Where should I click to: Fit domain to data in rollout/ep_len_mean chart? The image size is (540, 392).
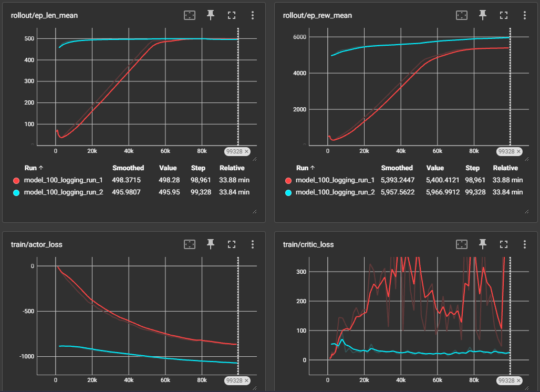pos(190,15)
